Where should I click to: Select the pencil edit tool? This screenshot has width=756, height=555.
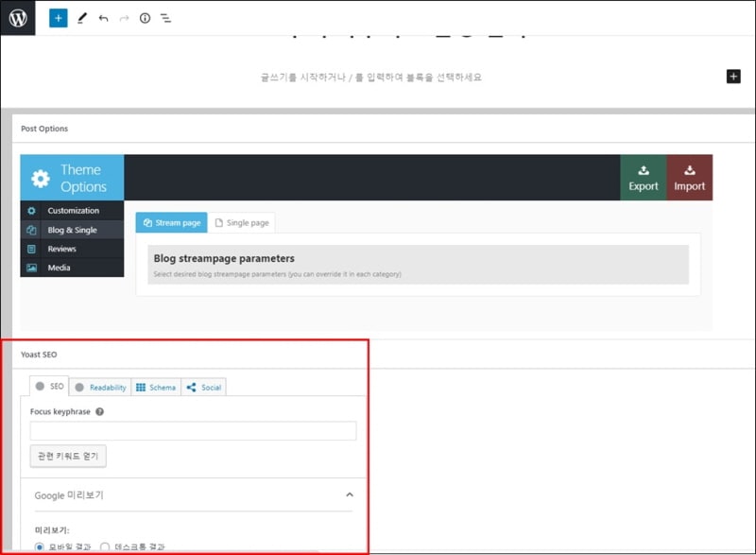pos(82,18)
